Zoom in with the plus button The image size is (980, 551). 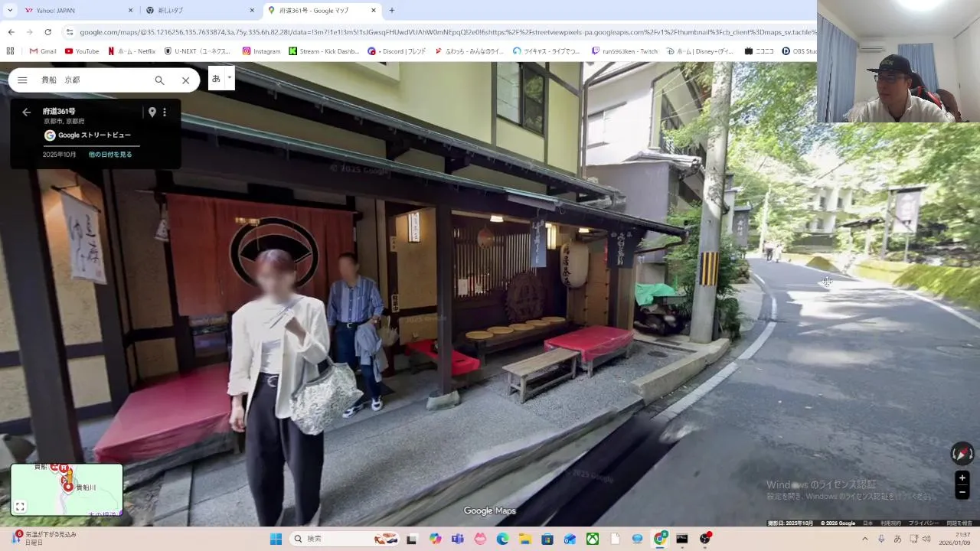pos(962,478)
